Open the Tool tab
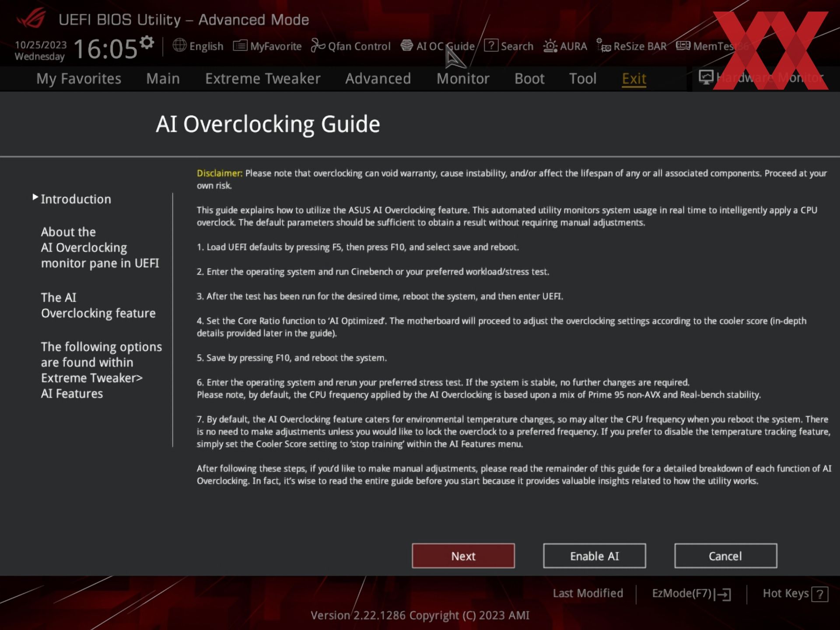This screenshot has width=840, height=630. pos(583,79)
